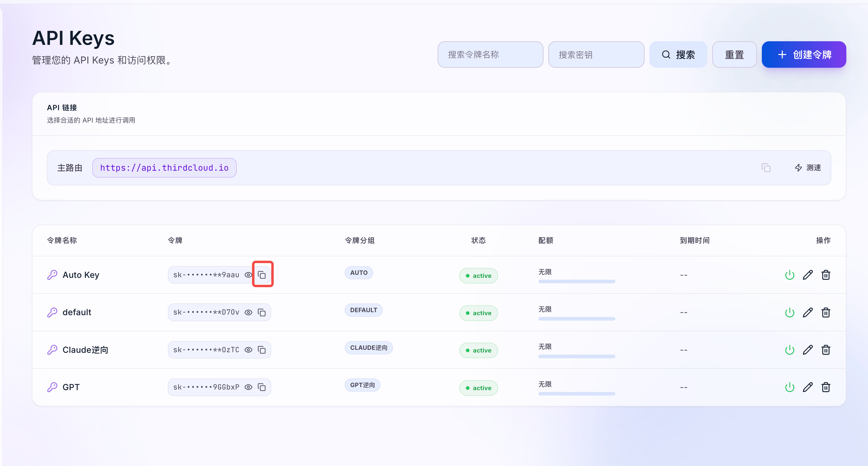
Task: Click the 到期时间 column header
Action: (x=695, y=241)
